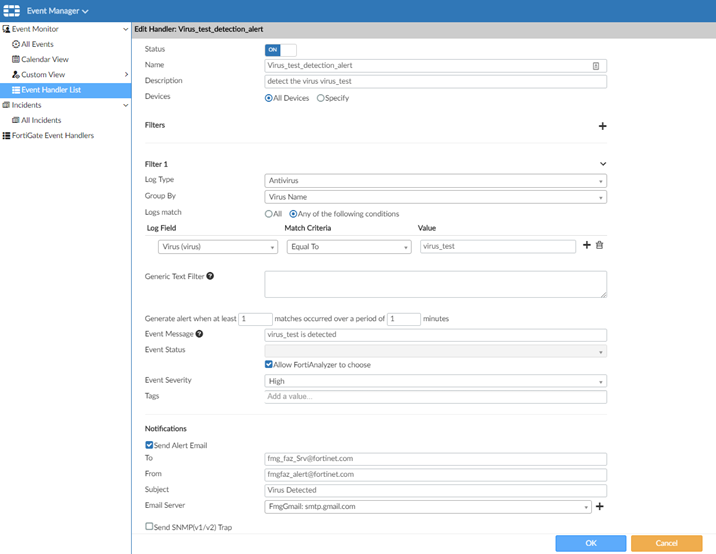716x554 pixels.
Task: Toggle the Status switch off
Action: pyautogui.click(x=280, y=49)
